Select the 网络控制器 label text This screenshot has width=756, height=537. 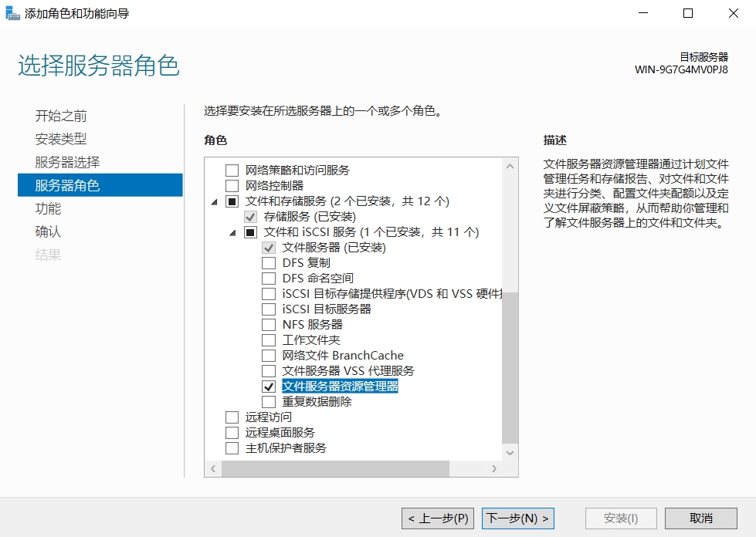tap(274, 186)
